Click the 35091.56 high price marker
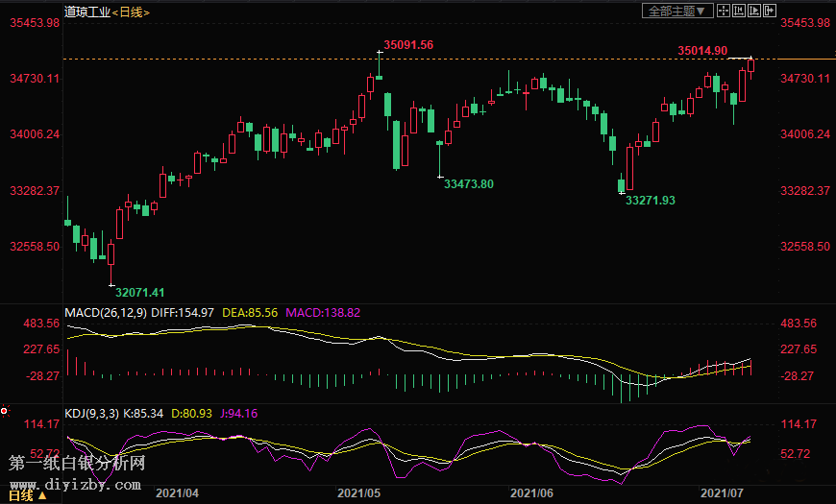The image size is (836, 504). click(408, 44)
